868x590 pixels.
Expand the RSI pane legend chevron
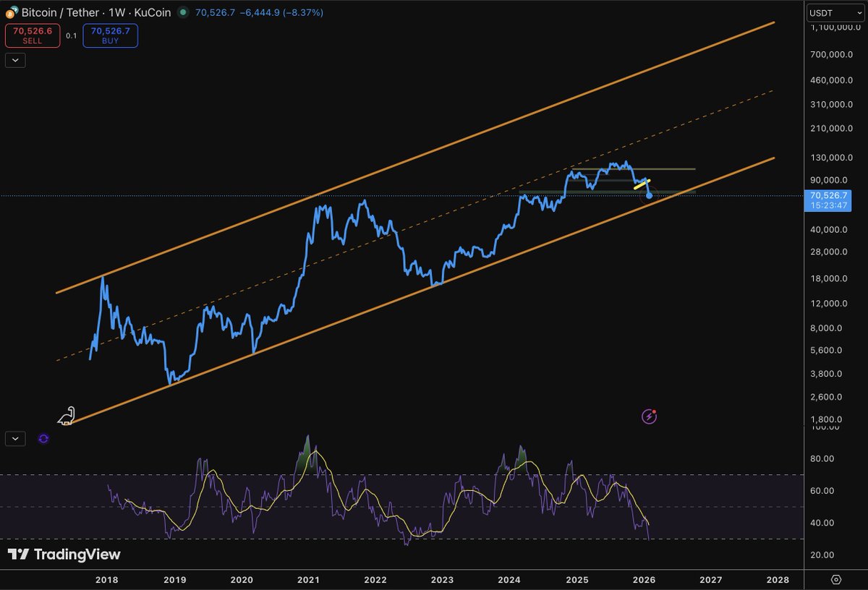[15, 437]
